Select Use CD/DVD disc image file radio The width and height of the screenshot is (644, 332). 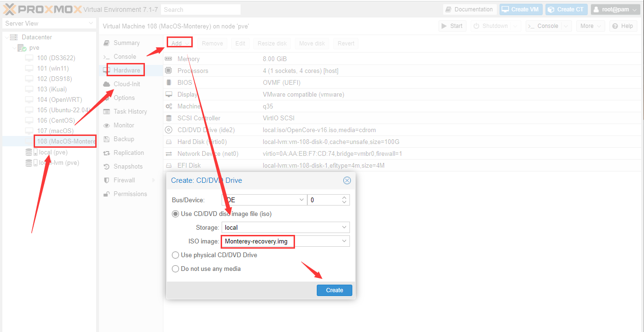click(x=175, y=214)
